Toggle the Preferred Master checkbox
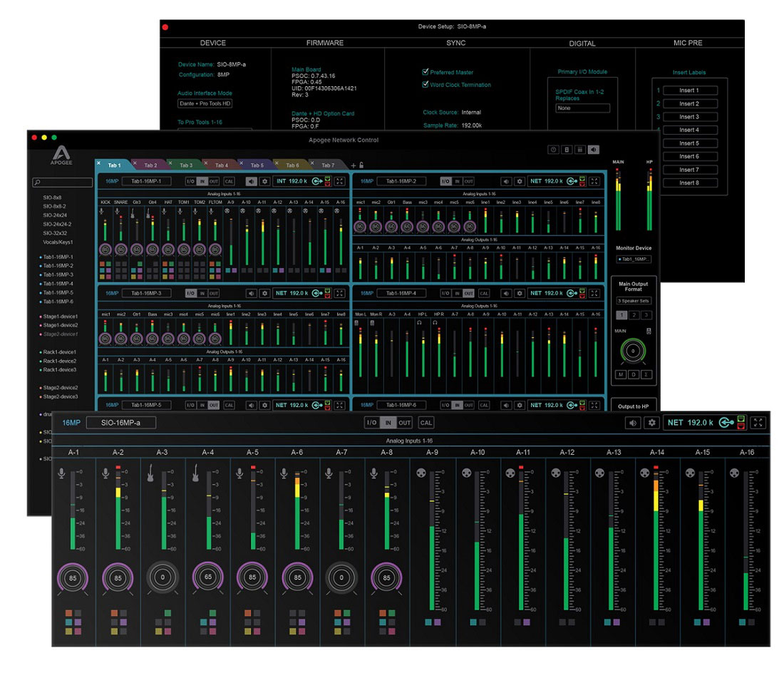 (x=425, y=72)
